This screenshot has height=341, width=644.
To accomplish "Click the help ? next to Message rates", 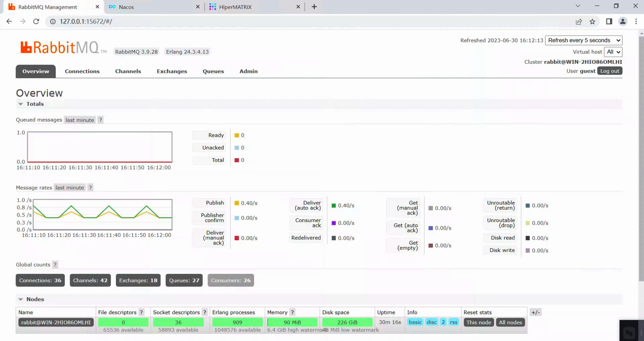I will point(90,188).
